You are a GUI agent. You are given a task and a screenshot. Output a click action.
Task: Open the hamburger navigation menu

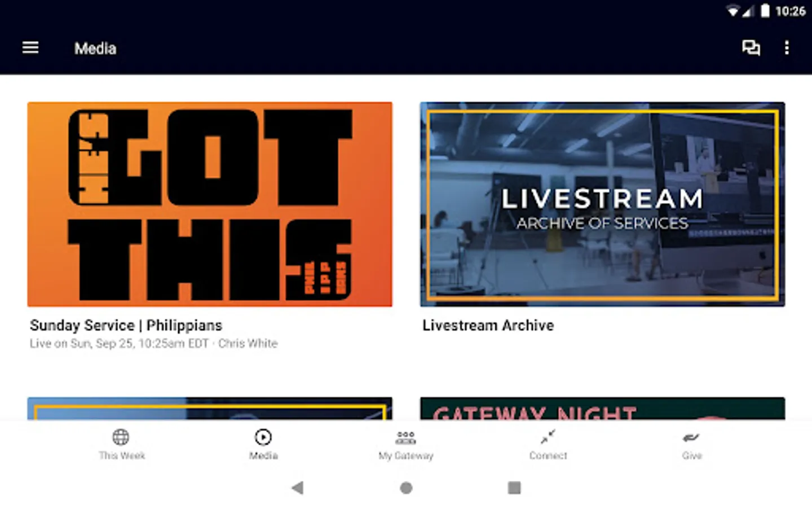pyautogui.click(x=30, y=48)
